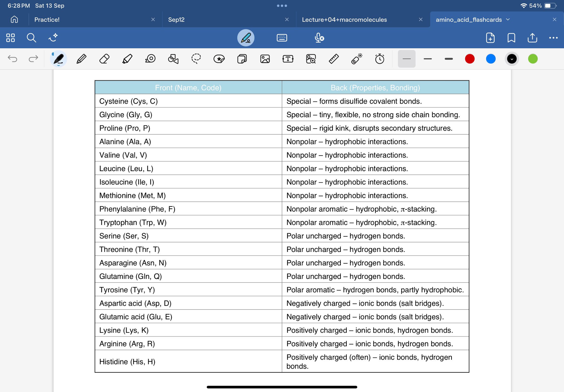564x392 pixels.
Task: Tap the Wi-Fi status indicator
Action: [x=523, y=6]
